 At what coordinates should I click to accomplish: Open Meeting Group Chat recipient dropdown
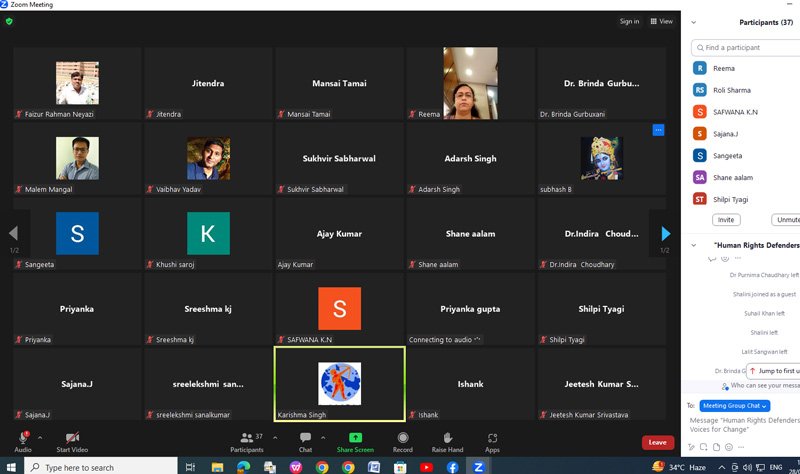coord(734,405)
